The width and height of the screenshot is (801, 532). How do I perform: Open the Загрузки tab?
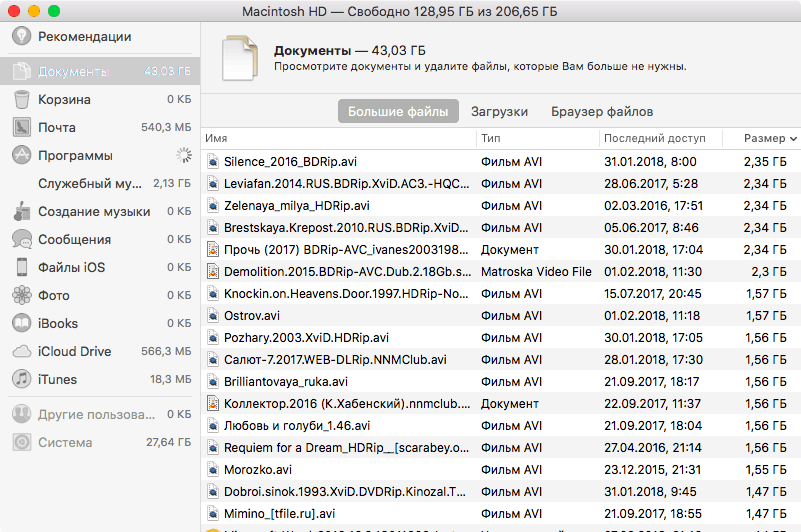tap(499, 111)
